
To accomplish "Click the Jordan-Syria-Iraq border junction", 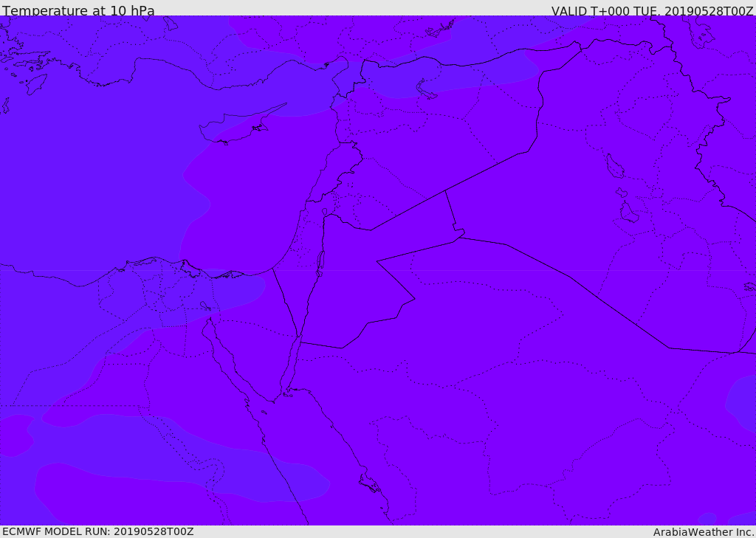I will pyautogui.click(x=445, y=191).
